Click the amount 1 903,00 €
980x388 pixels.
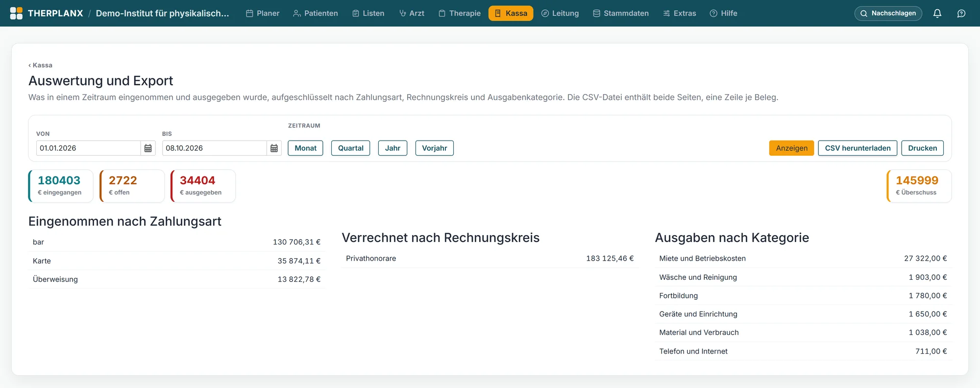tap(928, 277)
